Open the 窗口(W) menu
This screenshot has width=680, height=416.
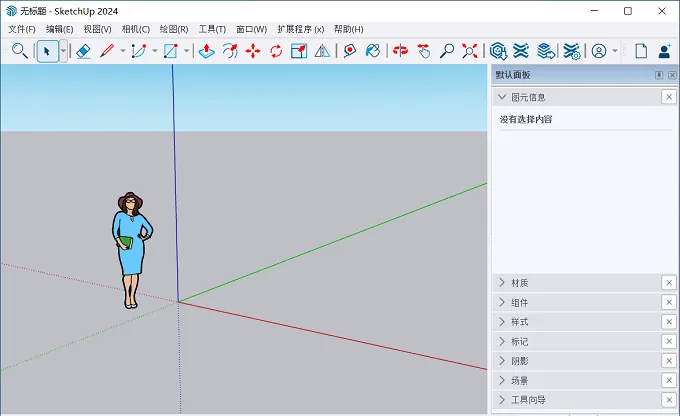tap(252, 29)
